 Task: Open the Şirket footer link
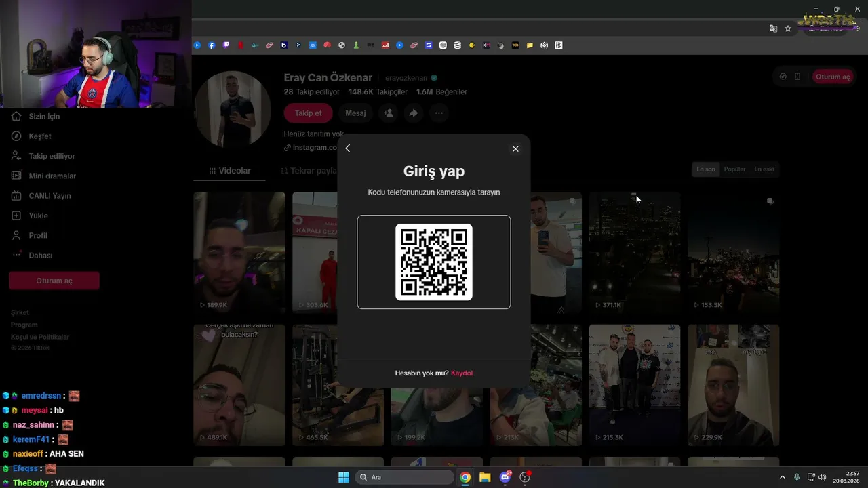point(20,312)
